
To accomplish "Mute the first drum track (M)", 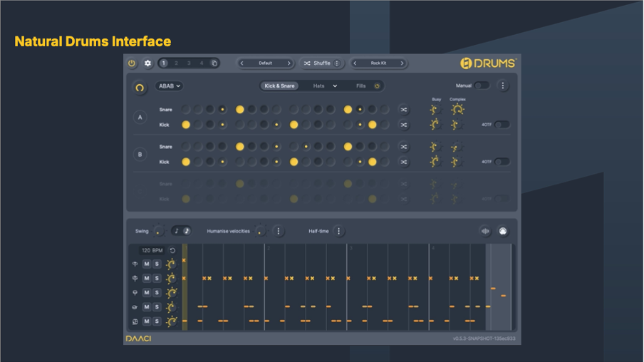I will 147,264.
